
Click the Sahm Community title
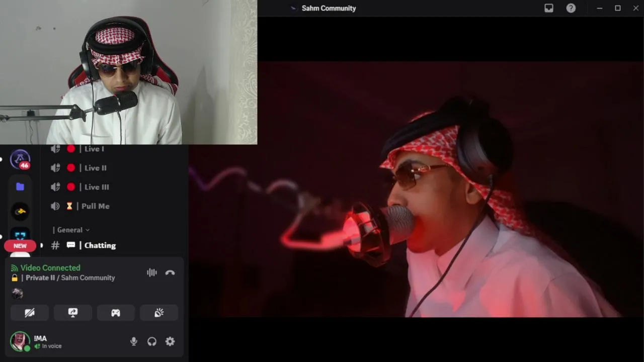coord(329,8)
